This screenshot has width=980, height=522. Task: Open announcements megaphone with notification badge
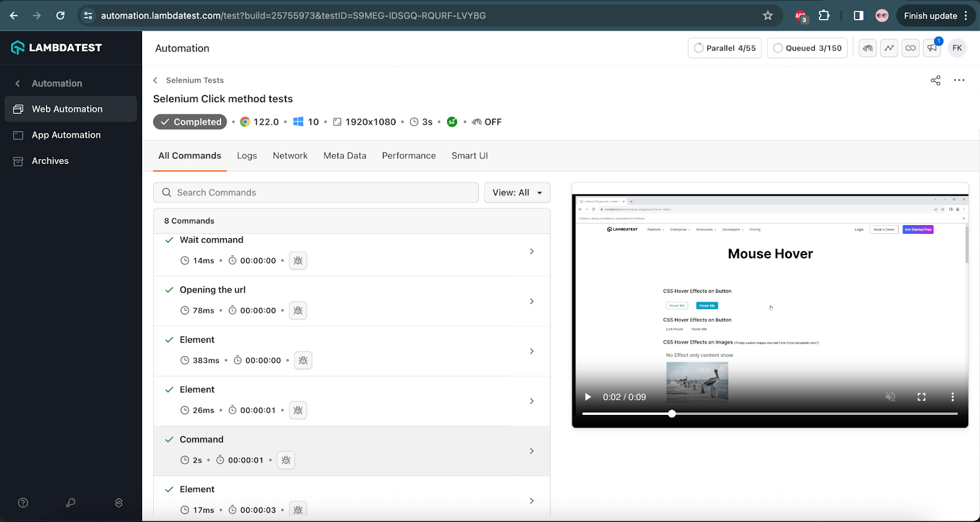(932, 48)
